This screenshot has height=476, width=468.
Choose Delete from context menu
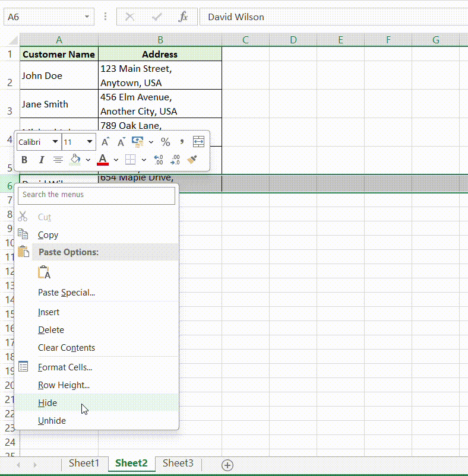(97, 330)
